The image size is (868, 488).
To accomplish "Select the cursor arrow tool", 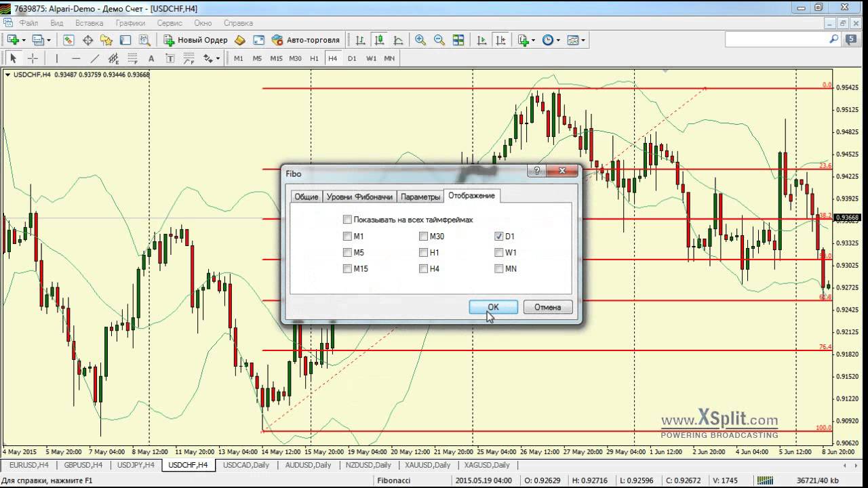I will (13, 58).
